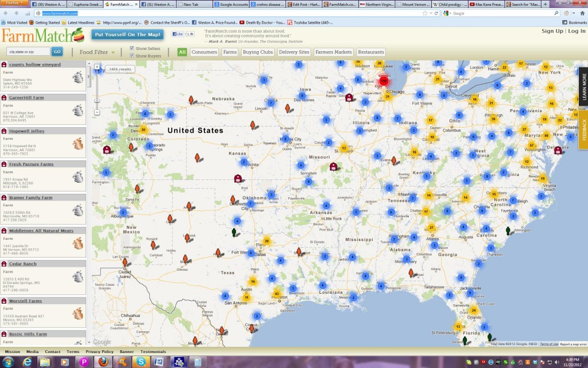This screenshot has height=368, width=588.
Task: Click the red 198 cluster near Chicago
Action: (384, 80)
